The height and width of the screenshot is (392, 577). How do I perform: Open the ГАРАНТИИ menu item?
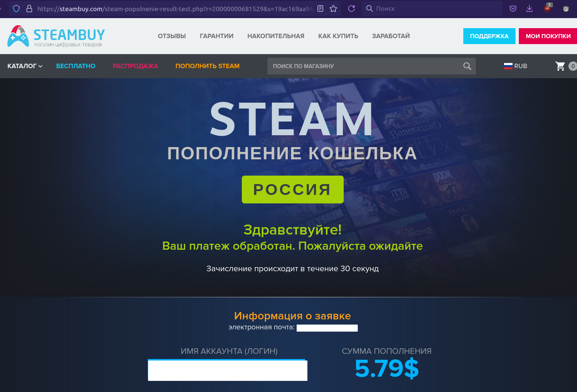[x=217, y=36]
